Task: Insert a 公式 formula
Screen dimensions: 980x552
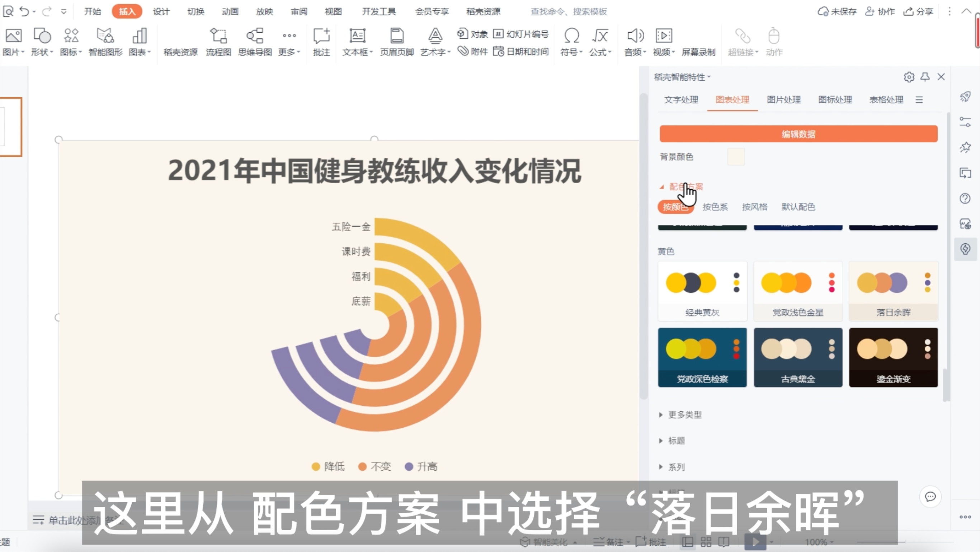Action: 600,42
